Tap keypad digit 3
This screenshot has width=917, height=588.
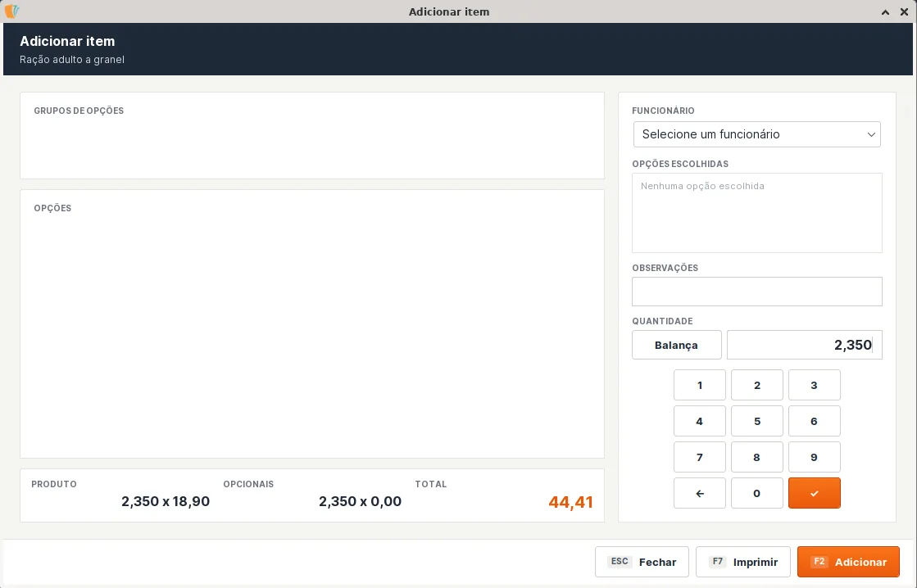814,385
